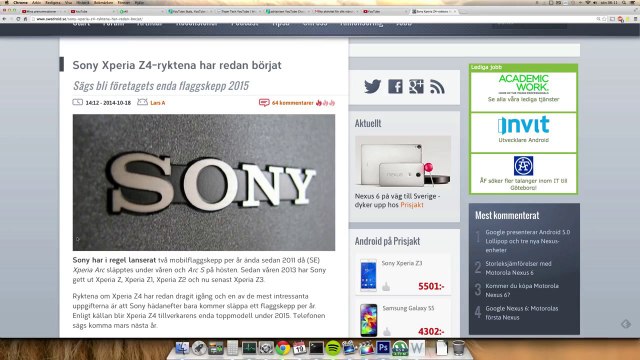Click the thumbs-up icon under Samsung Galaxy S5

pyautogui.click(x=387, y=331)
